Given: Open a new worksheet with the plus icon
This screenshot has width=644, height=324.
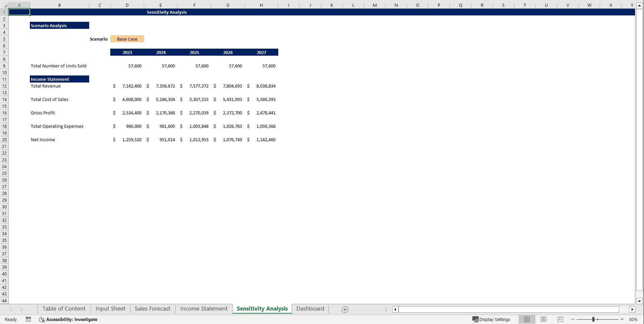Looking at the screenshot, I should [345, 309].
